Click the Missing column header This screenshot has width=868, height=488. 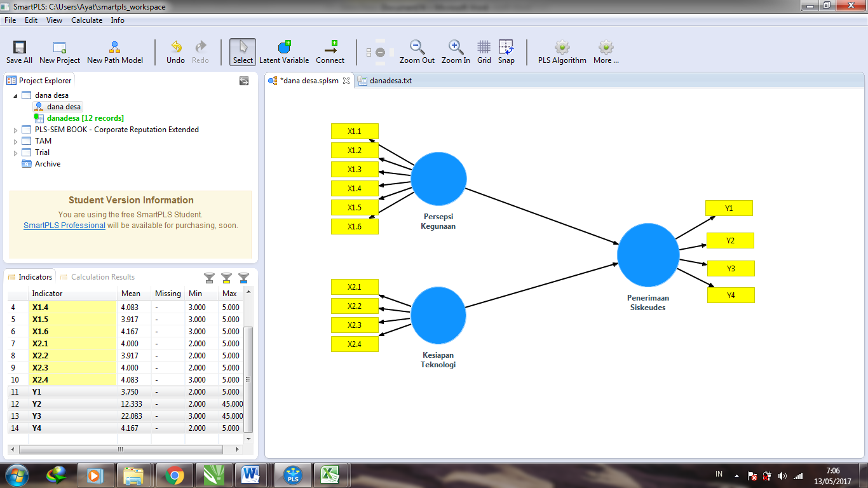pyautogui.click(x=168, y=294)
